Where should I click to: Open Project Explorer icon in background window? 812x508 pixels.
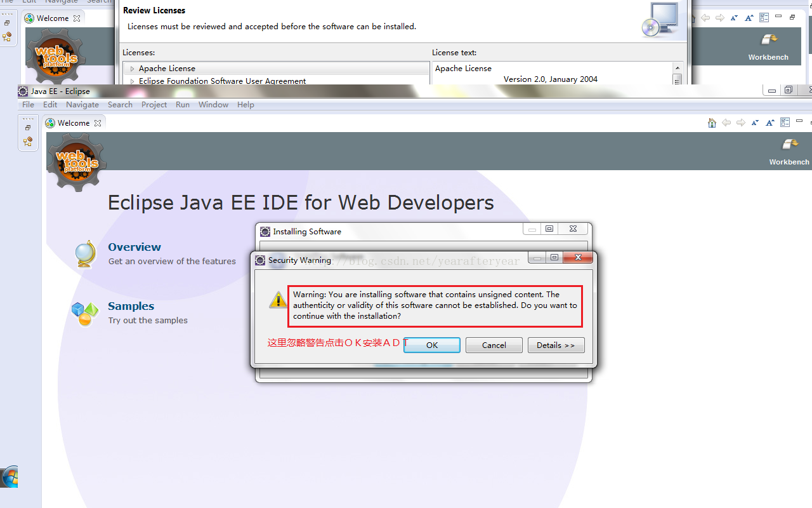click(x=7, y=37)
